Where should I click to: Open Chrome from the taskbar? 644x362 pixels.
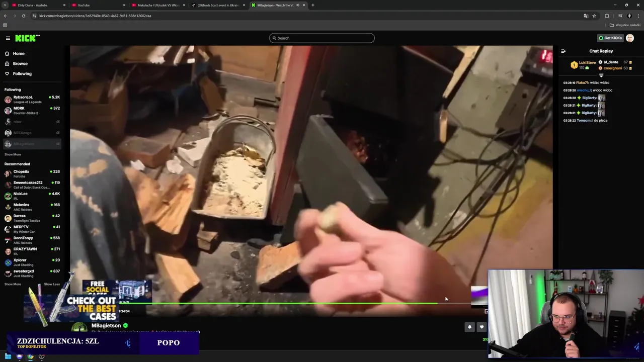point(30,356)
